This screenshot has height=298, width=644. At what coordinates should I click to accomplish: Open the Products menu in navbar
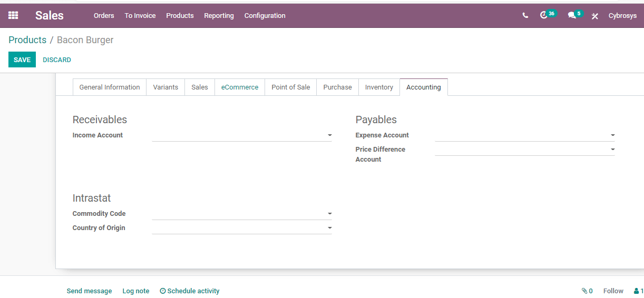click(180, 16)
